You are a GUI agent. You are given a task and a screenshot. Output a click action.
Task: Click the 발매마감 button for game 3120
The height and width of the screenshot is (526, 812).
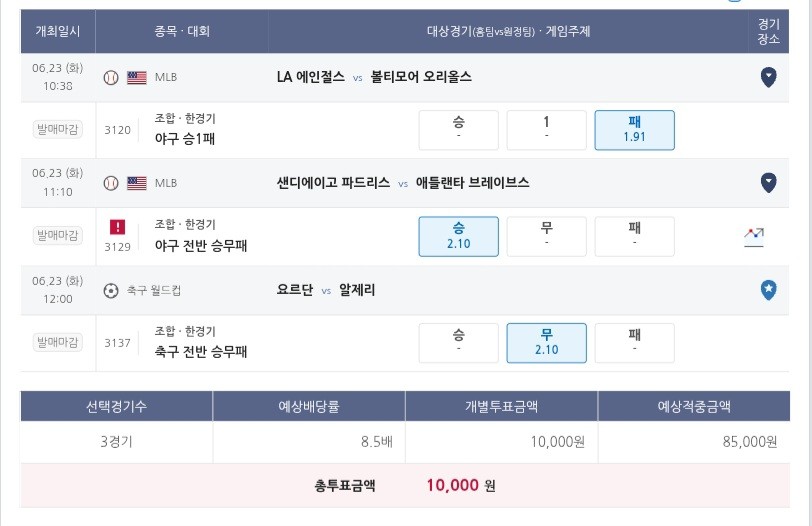(57, 129)
